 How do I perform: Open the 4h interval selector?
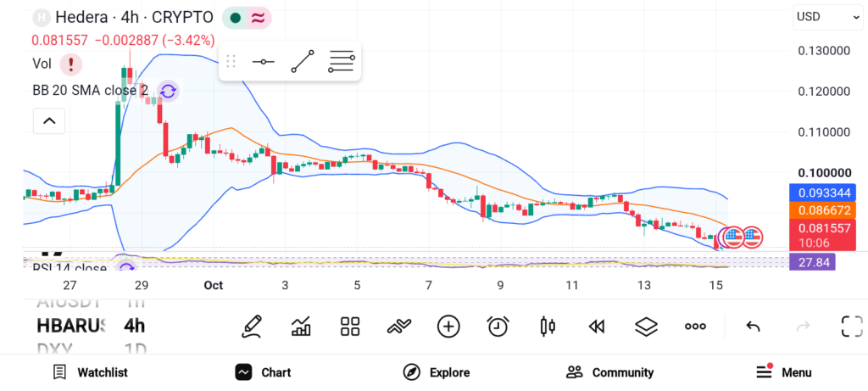pos(135,327)
